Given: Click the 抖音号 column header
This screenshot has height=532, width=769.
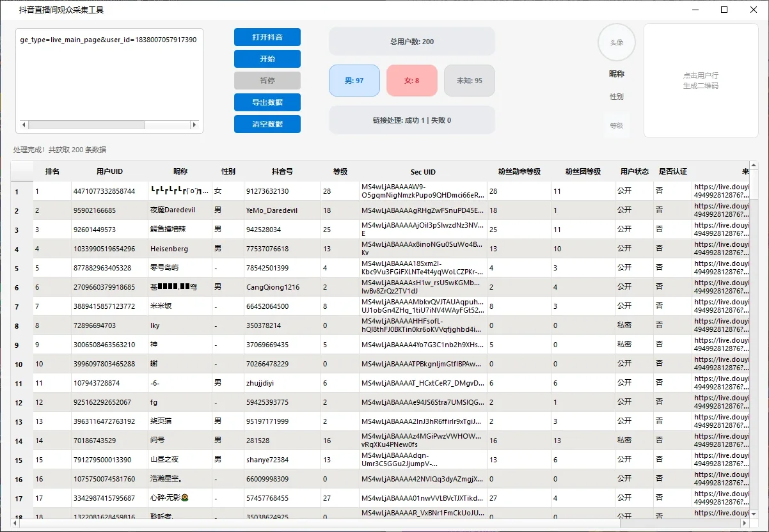Looking at the screenshot, I should click(x=282, y=171).
